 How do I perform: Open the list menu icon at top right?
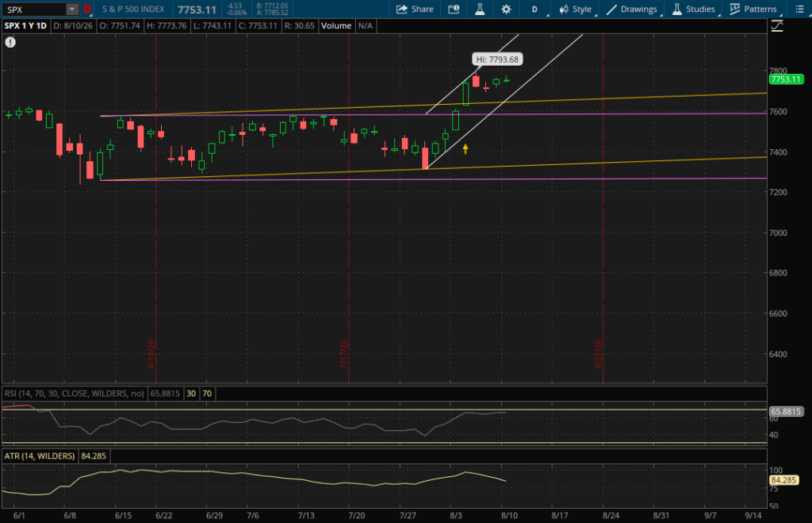pos(800,9)
